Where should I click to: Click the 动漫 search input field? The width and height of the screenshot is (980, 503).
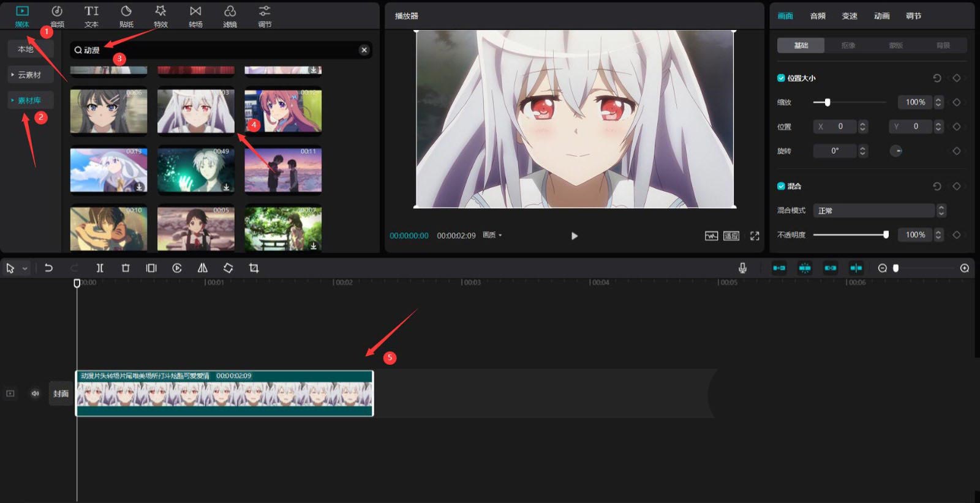coord(221,50)
